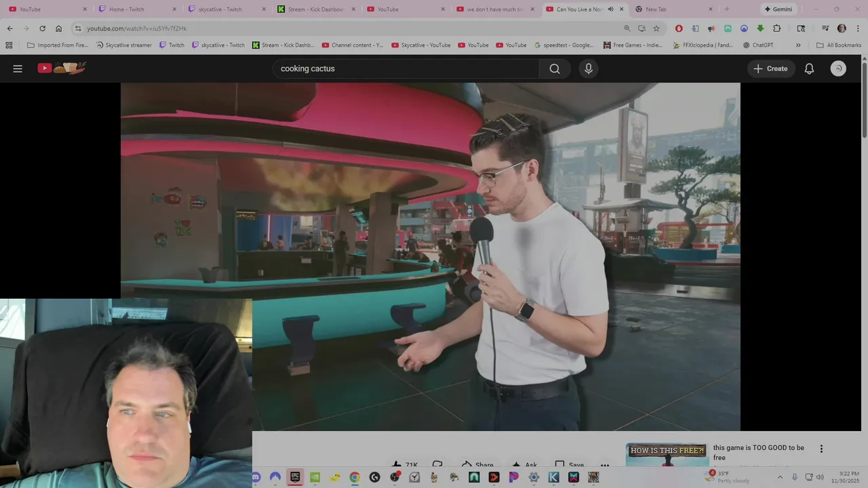Screen dimensions: 868x488
Task: Click the Share button under the video
Action: (477, 466)
